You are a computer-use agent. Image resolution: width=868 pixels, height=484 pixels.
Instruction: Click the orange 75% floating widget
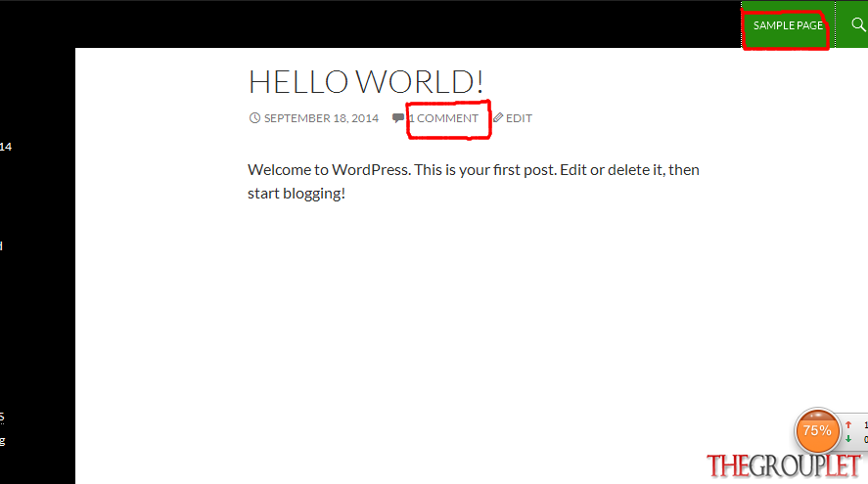[x=817, y=430]
